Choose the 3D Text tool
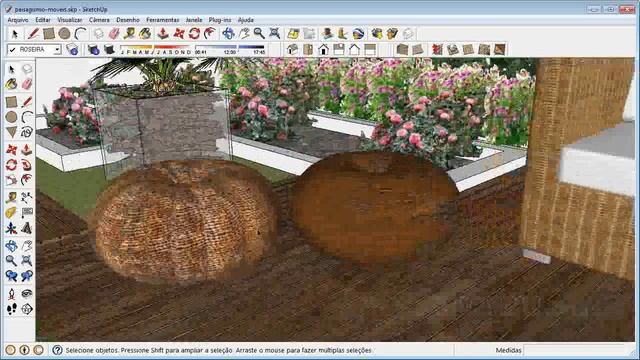Viewport: 640px width, 360px height. coord(27,228)
